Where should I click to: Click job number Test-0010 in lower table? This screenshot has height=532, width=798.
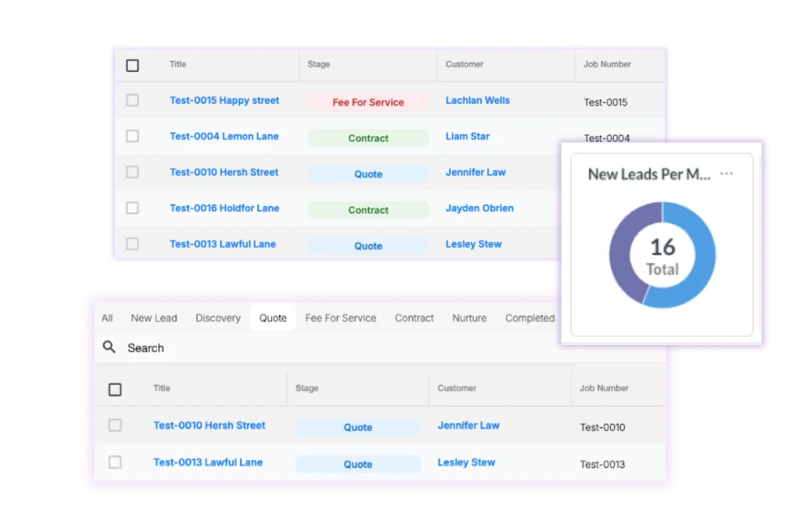[x=602, y=428]
